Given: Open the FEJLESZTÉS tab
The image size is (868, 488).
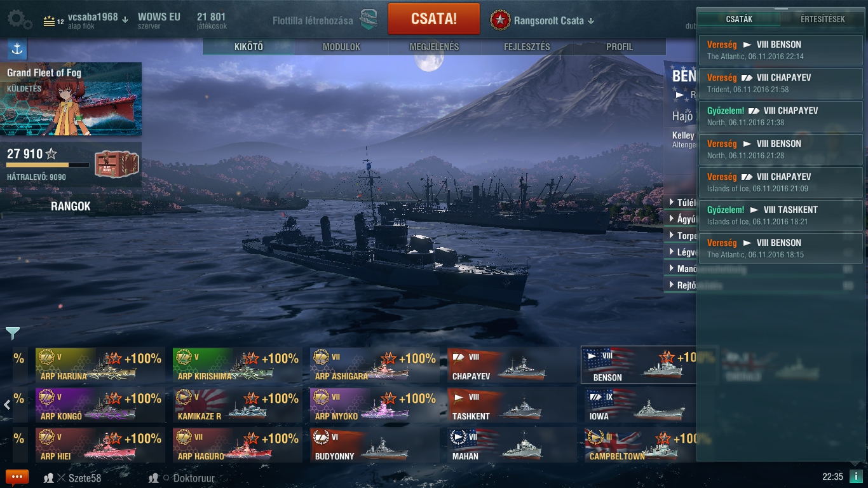Looking at the screenshot, I should coord(527,47).
